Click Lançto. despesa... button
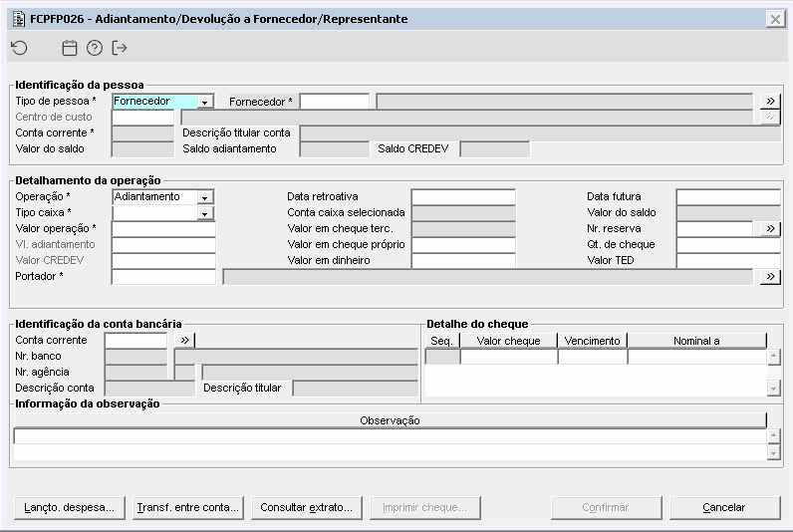The width and height of the screenshot is (793, 532). (70, 507)
